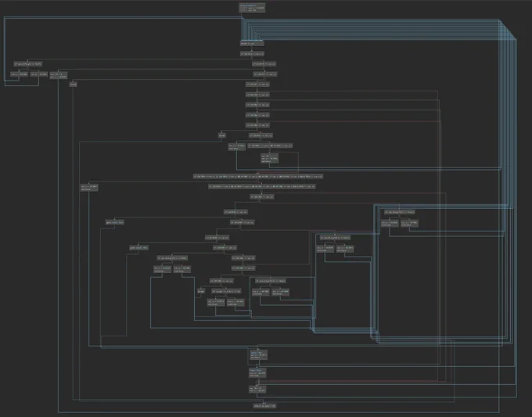Select the loop header node receiving blue back-edges

click(x=252, y=44)
